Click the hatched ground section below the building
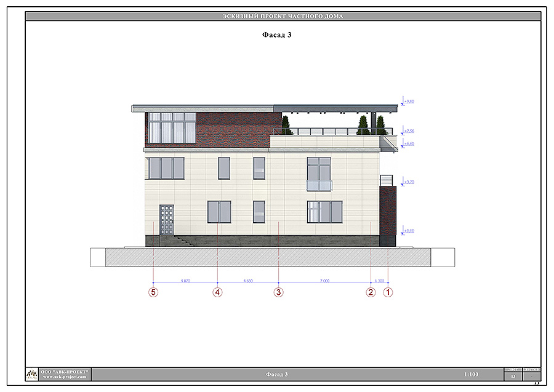554x392 pixels. (268, 257)
